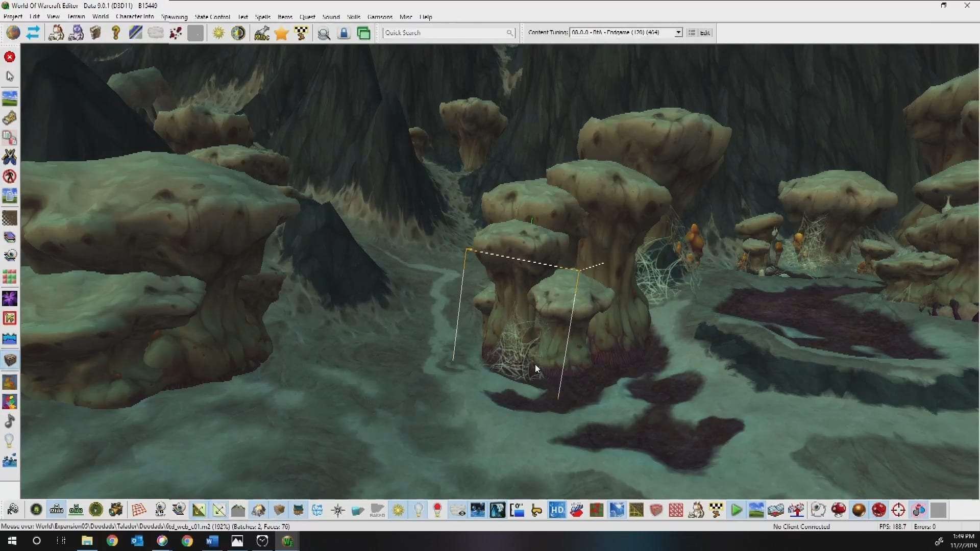
Task: Click the gold star toolbar icon
Action: coord(281,34)
